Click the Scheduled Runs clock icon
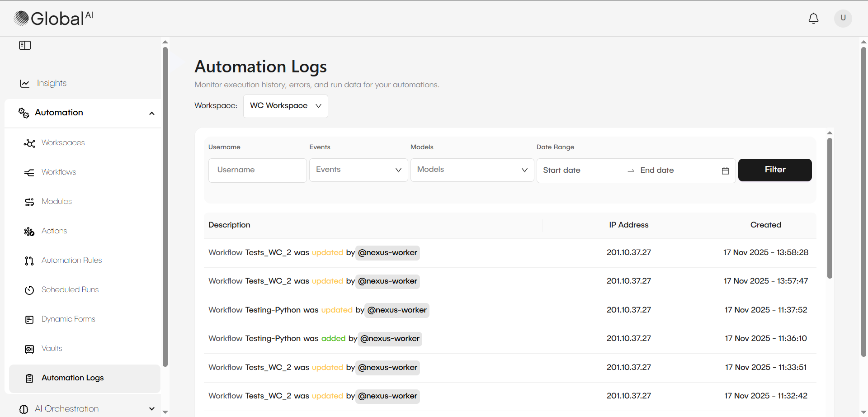 pyautogui.click(x=29, y=290)
